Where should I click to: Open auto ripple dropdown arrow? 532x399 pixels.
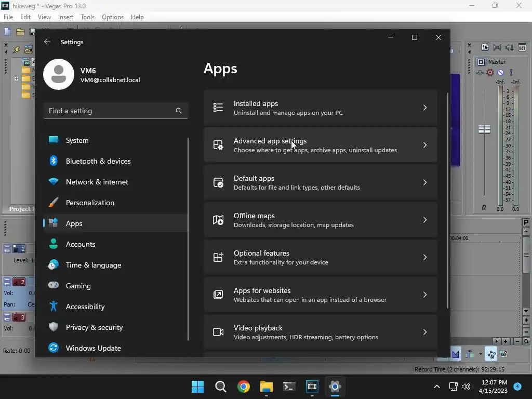(481, 354)
